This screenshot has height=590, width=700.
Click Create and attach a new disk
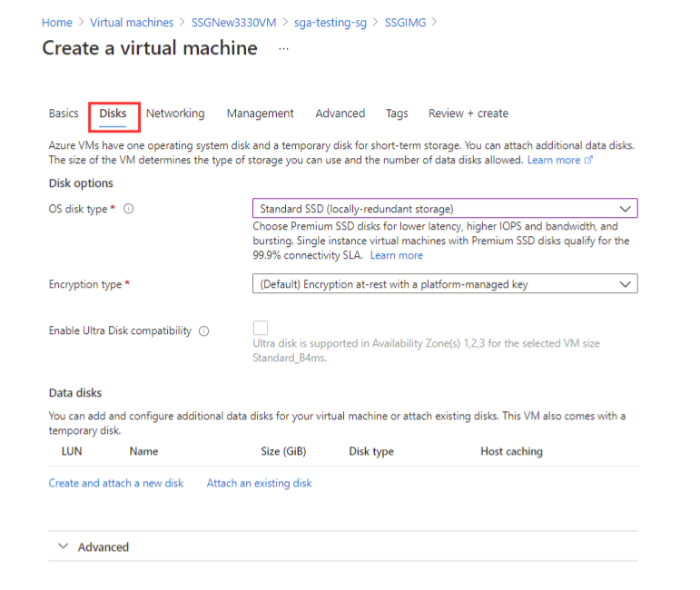tap(115, 483)
